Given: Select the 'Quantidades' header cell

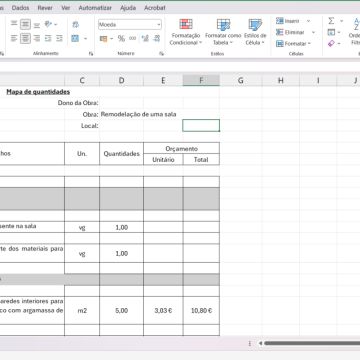Looking at the screenshot, I should [121, 154].
